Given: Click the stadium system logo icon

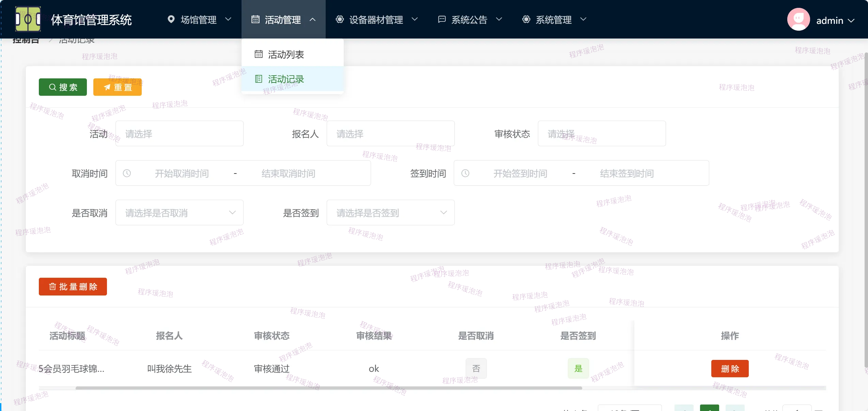Looking at the screenshot, I should (28, 19).
